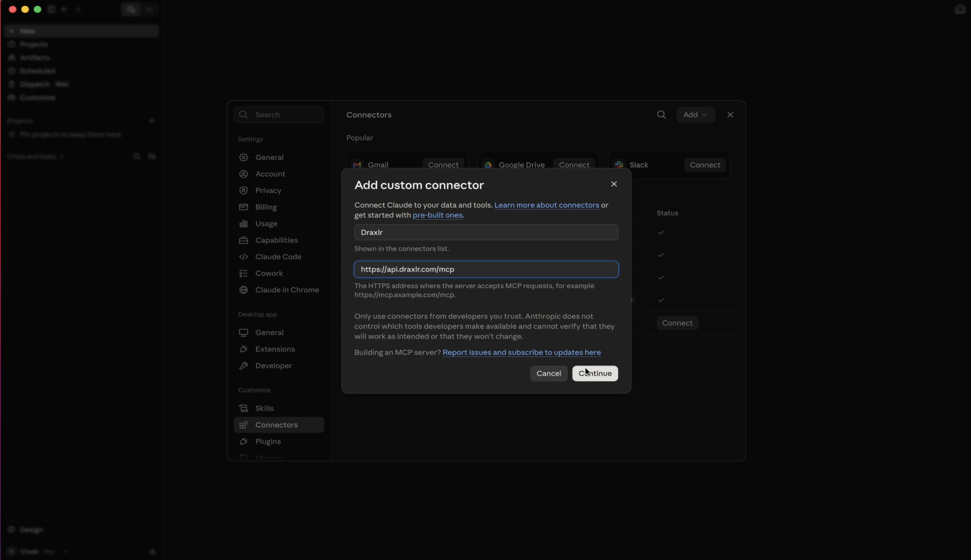Connect the Slack connector
The height and width of the screenshot is (560, 971).
pyautogui.click(x=705, y=165)
